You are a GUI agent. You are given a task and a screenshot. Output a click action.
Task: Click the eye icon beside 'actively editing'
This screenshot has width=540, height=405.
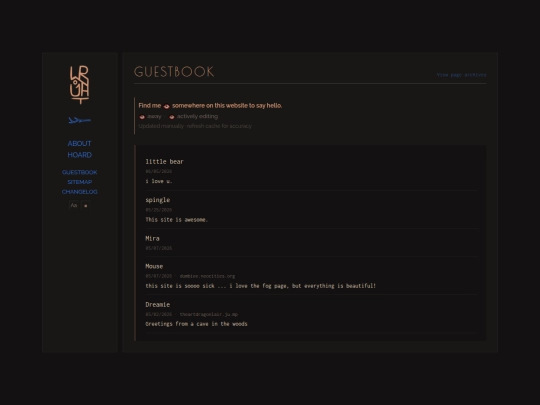[x=172, y=117]
